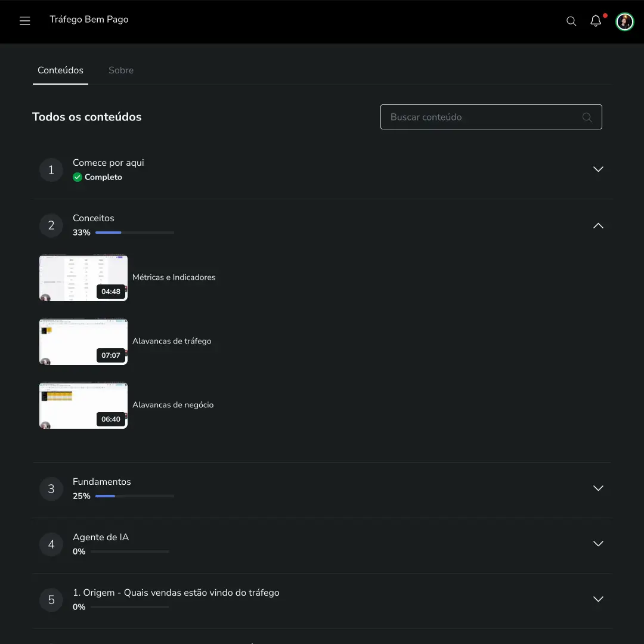Open the Alavancas de negócio lesson

coord(173,404)
